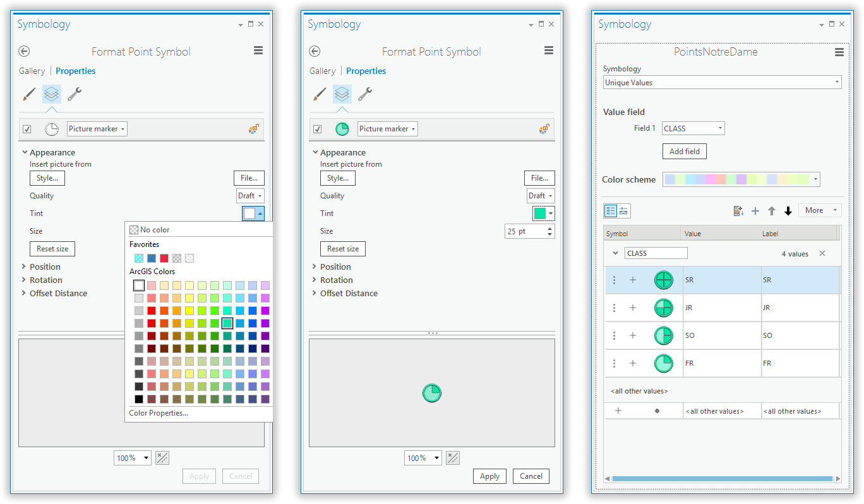The height and width of the screenshot is (504, 864).
Task: Click File... in the green-marker pane
Action: click(539, 178)
